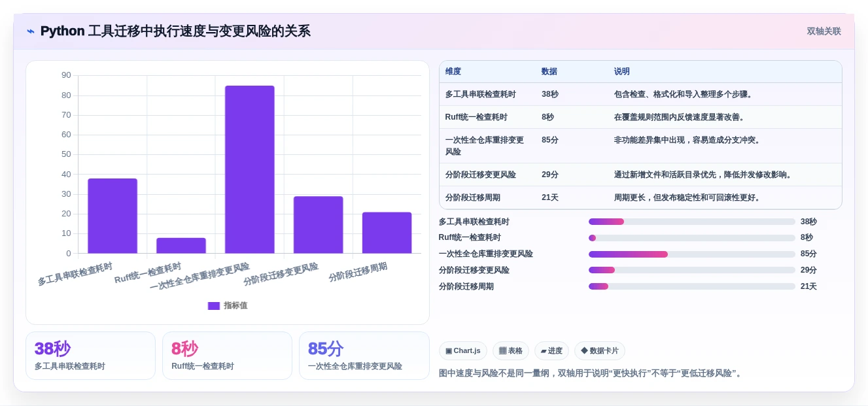Click the Ruff统一检查耗时 progress bar

coord(692,238)
